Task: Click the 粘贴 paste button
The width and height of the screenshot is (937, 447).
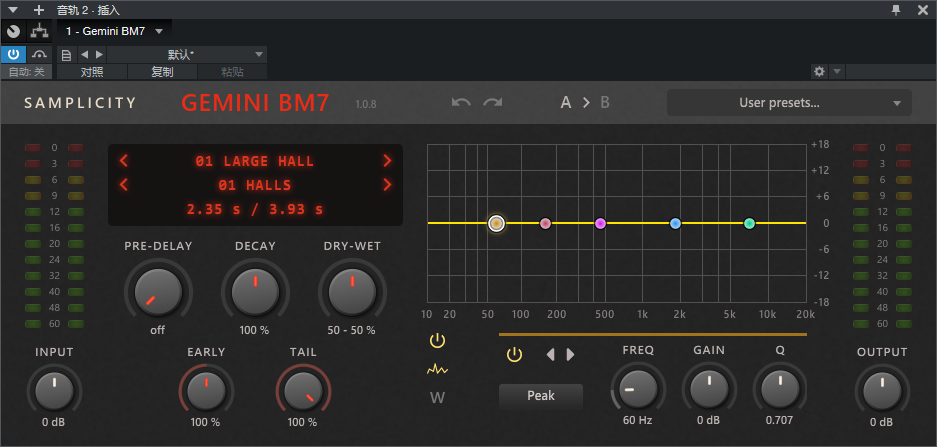Action: [232, 72]
